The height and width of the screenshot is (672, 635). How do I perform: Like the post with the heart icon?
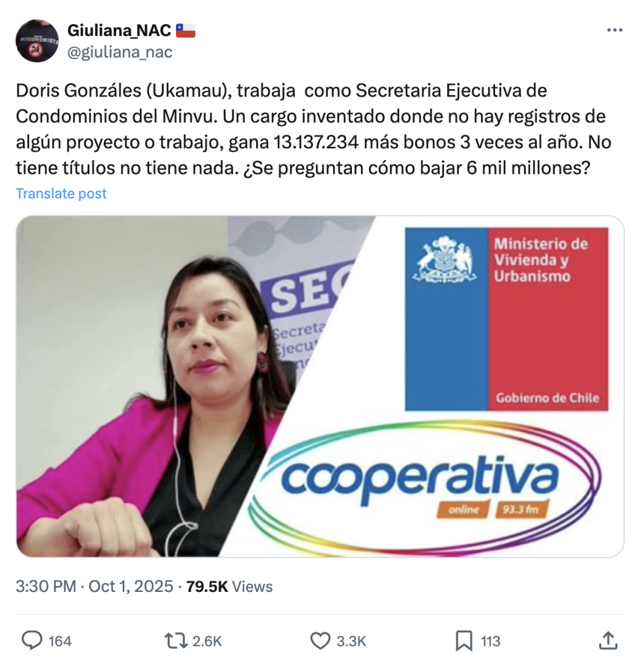(320, 640)
